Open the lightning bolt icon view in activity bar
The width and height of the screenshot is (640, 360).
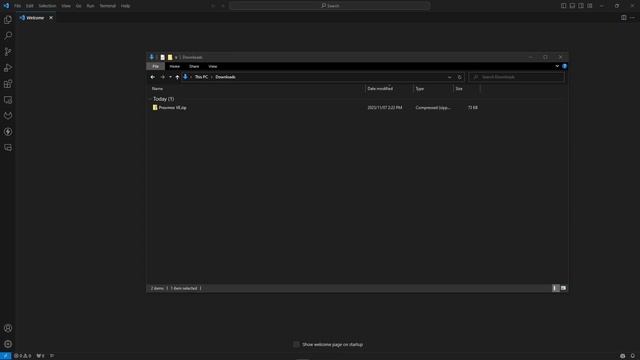point(8,132)
